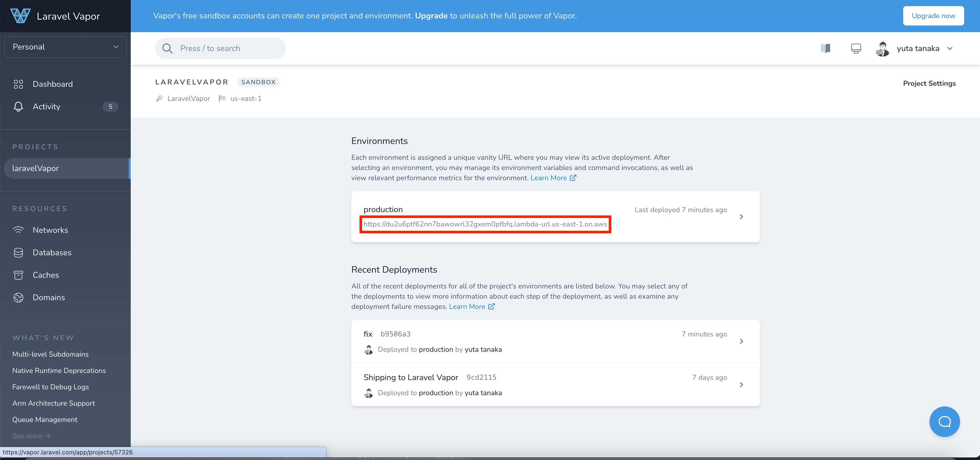
Task: Click the us-east-1 region label
Action: click(246, 99)
